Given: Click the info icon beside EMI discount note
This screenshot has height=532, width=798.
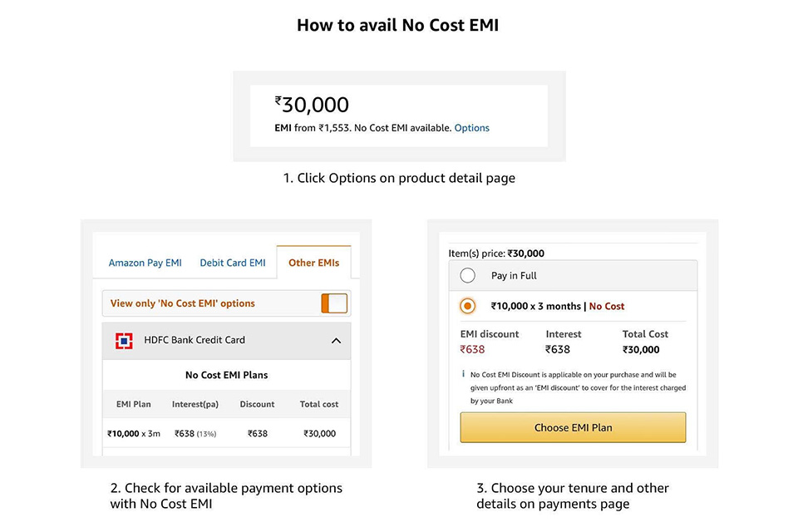Looking at the screenshot, I should tap(463, 374).
